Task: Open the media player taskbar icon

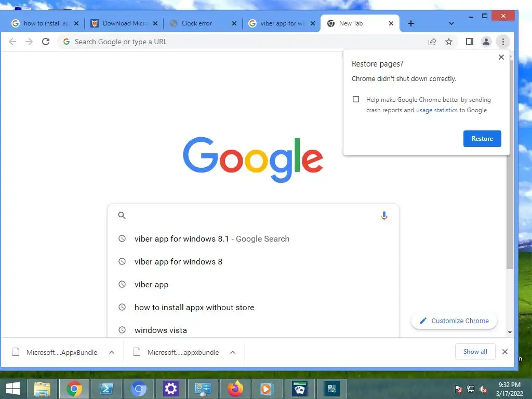Action: (x=267, y=389)
